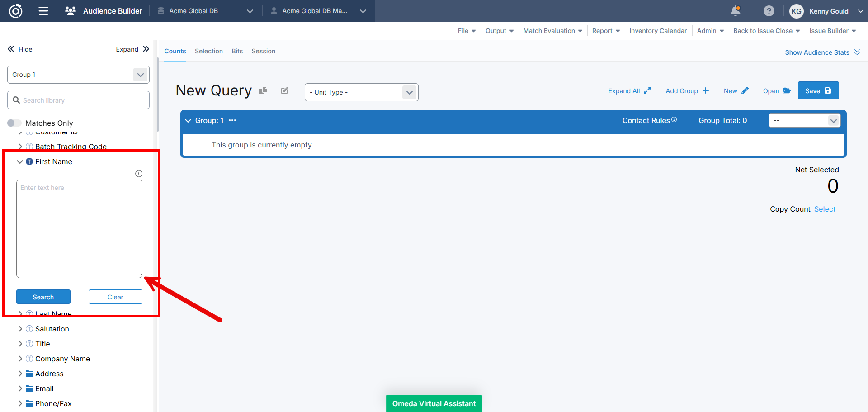Open Group 1 three-dot options menu
The height and width of the screenshot is (412, 868).
(232, 121)
